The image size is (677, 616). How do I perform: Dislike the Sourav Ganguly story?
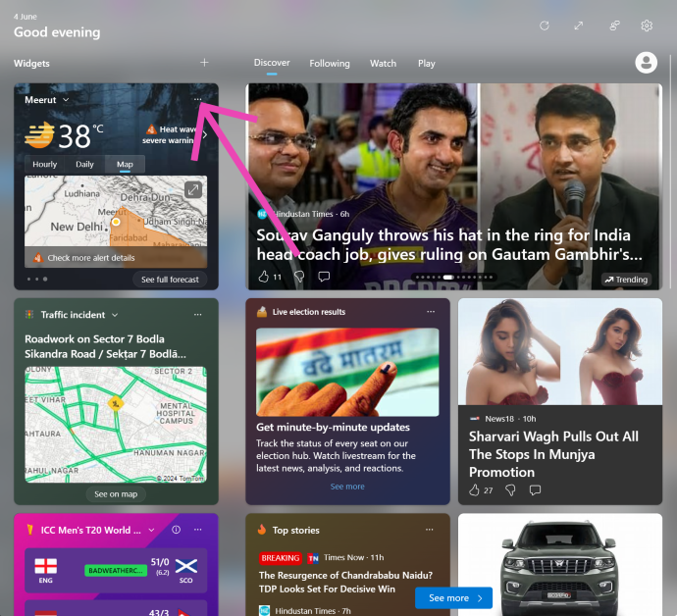[x=299, y=277]
